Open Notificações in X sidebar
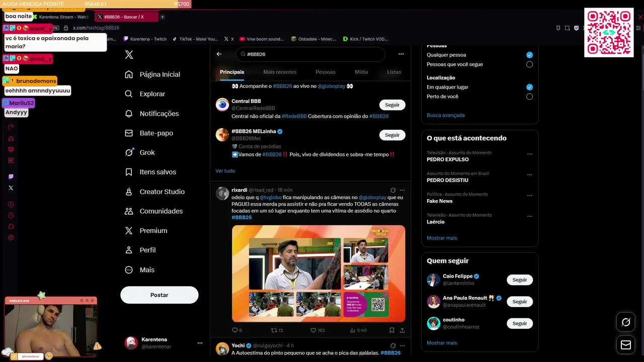This screenshot has width=644, height=362. (151, 114)
